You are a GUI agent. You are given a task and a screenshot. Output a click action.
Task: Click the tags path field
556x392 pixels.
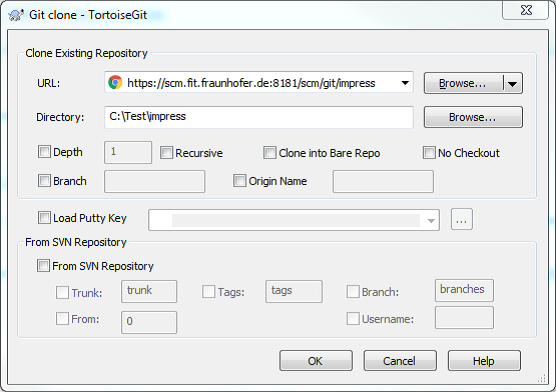(x=294, y=292)
